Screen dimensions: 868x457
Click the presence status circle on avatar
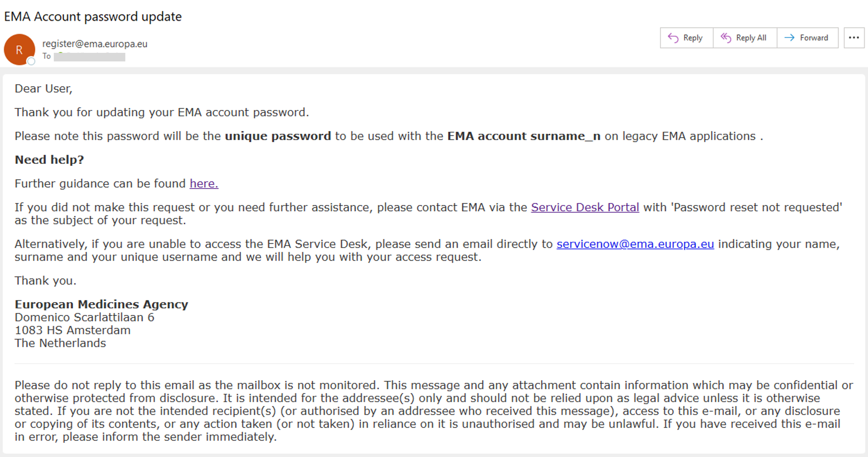[x=31, y=61]
